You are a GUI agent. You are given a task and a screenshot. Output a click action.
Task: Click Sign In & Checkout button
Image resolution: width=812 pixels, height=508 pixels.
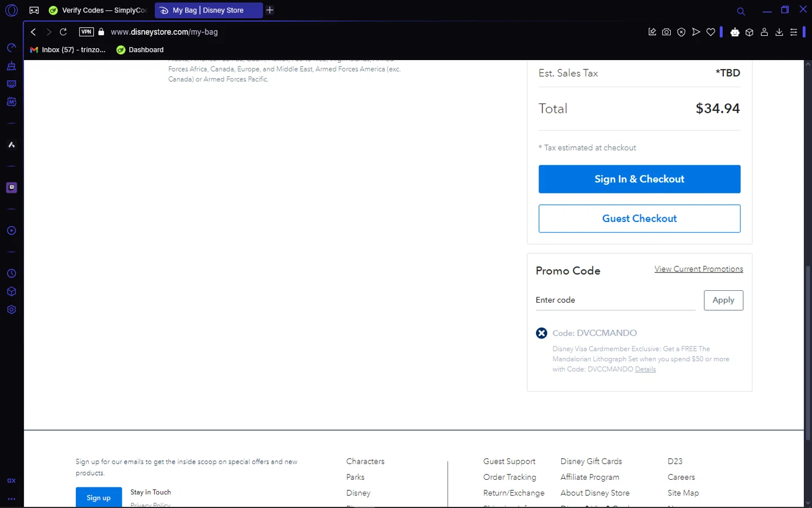tap(639, 179)
